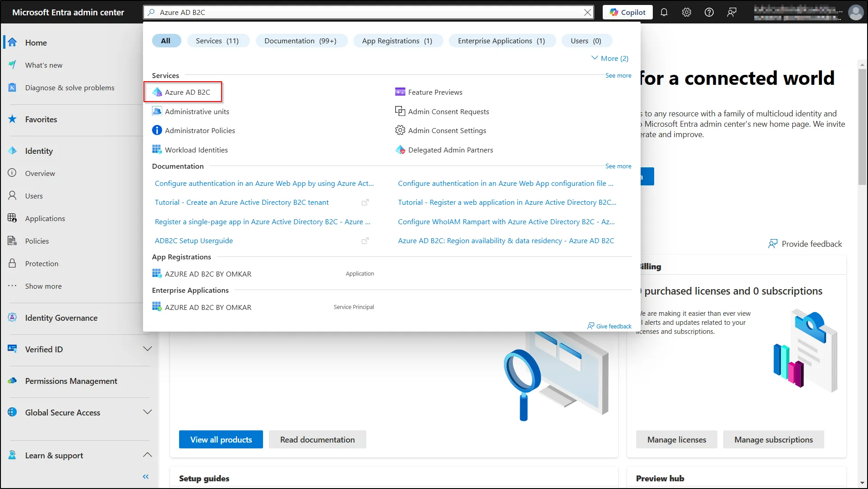Open AZURE AD B2C BY OMKAR Service Principal
Image resolution: width=868 pixels, height=489 pixels.
click(x=208, y=307)
